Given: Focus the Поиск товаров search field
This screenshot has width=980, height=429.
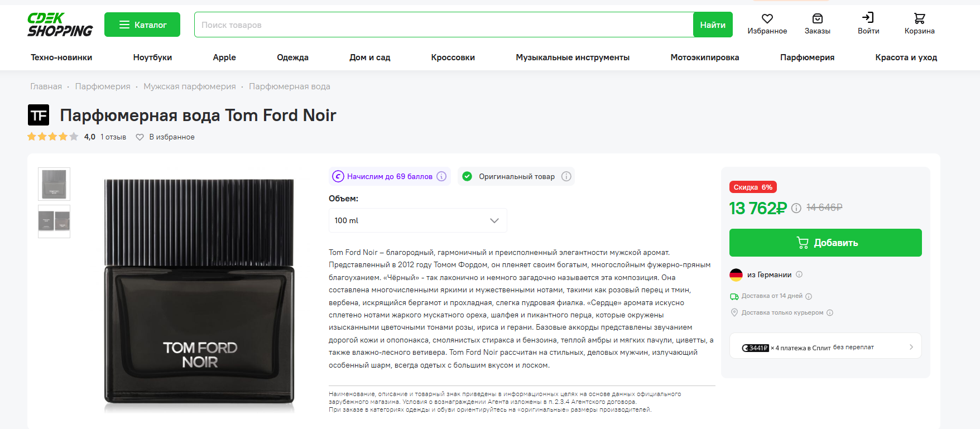Looking at the screenshot, I should 444,25.
